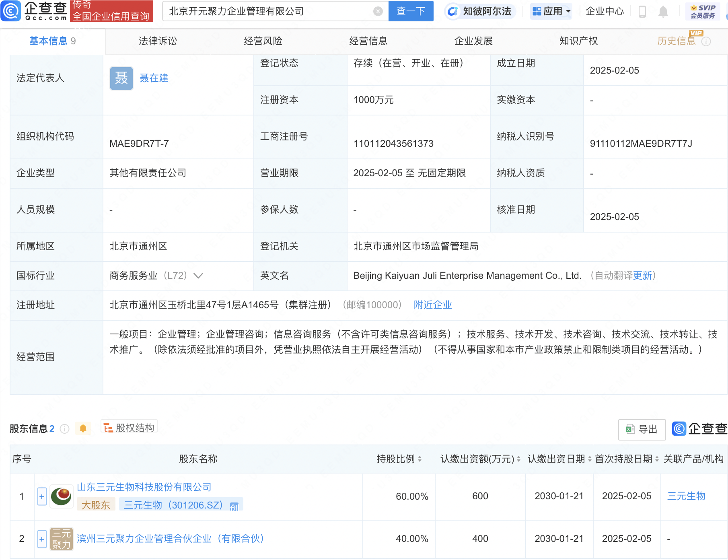
Task: Open the 知识产权 tab
Action: click(x=578, y=41)
